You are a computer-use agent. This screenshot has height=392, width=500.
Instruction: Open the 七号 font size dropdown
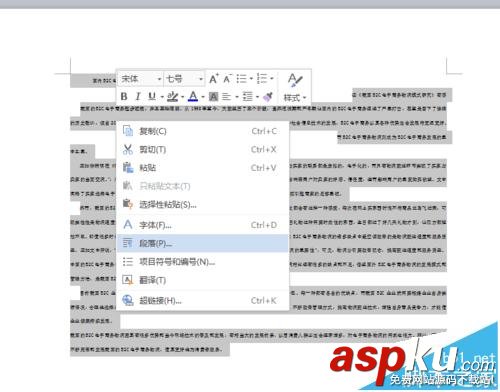tap(201, 79)
